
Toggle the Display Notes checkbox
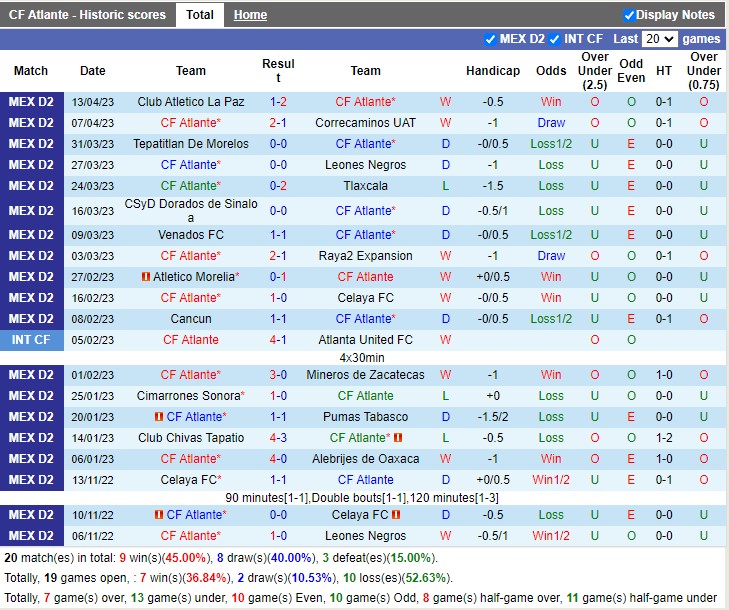click(x=629, y=15)
